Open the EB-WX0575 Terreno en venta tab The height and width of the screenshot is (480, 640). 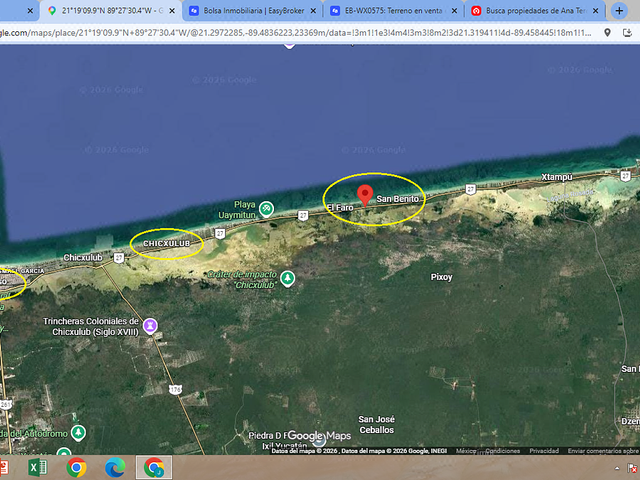coord(393,11)
